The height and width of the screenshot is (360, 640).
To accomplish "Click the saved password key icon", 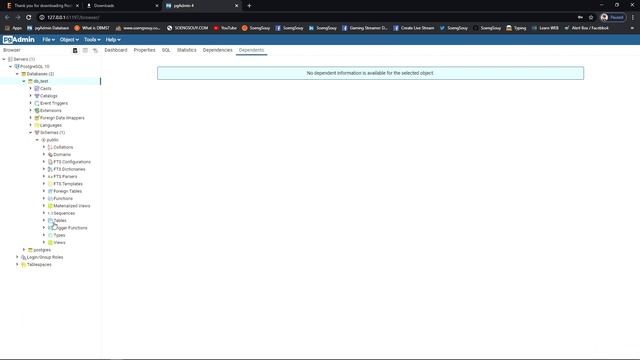I will tap(580, 17).
